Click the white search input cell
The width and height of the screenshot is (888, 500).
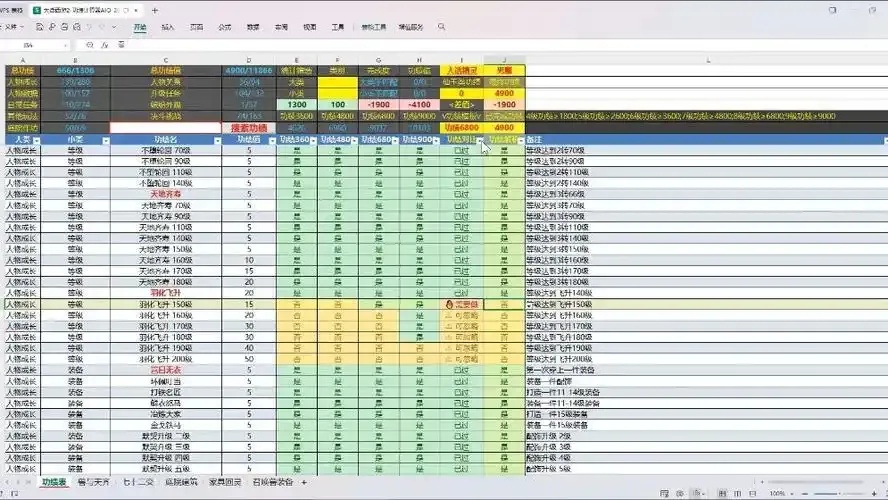point(166,128)
